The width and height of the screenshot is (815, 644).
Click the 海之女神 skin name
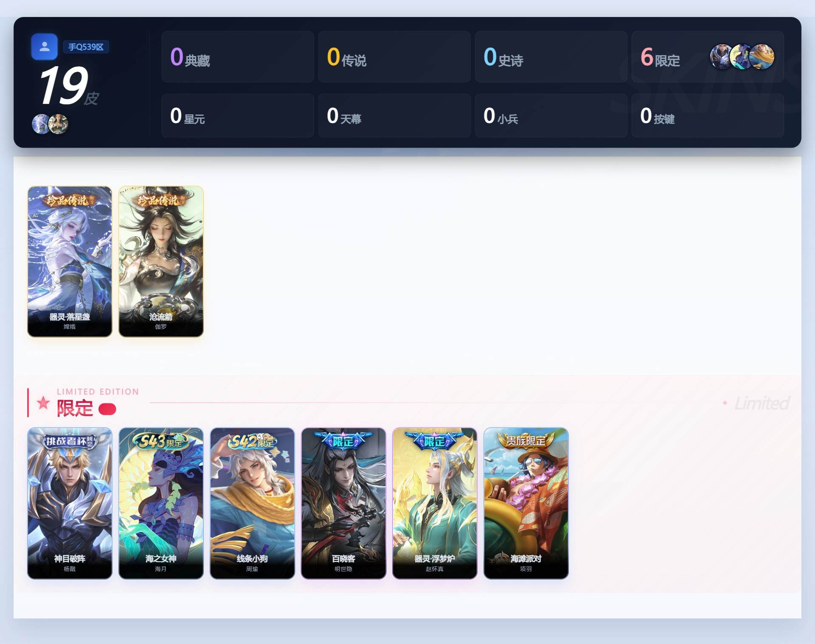point(161,558)
